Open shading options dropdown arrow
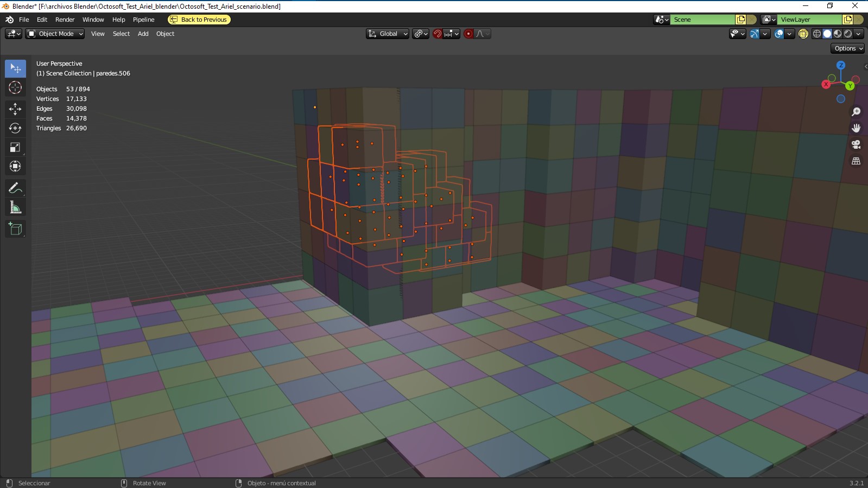Screen dimensions: 868x488 point(859,34)
